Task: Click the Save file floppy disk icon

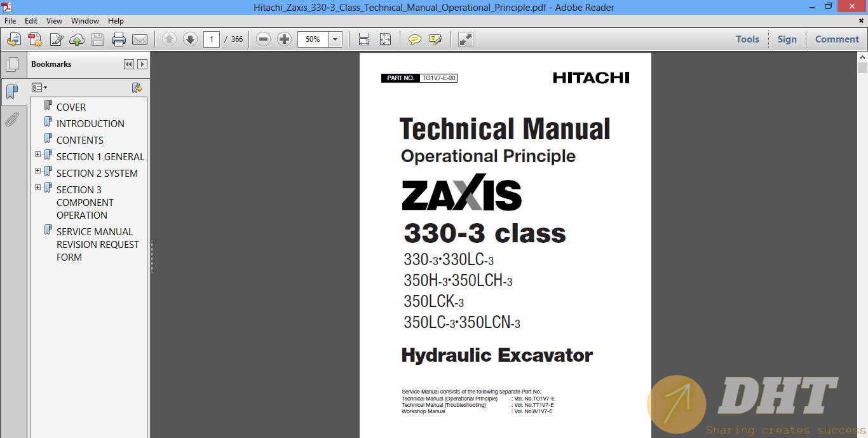Action: tap(98, 39)
